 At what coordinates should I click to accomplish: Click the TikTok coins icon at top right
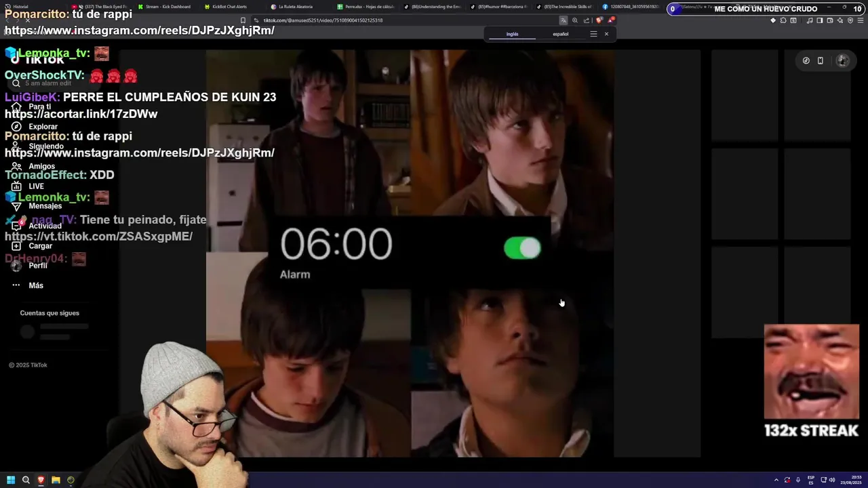point(806,60)
